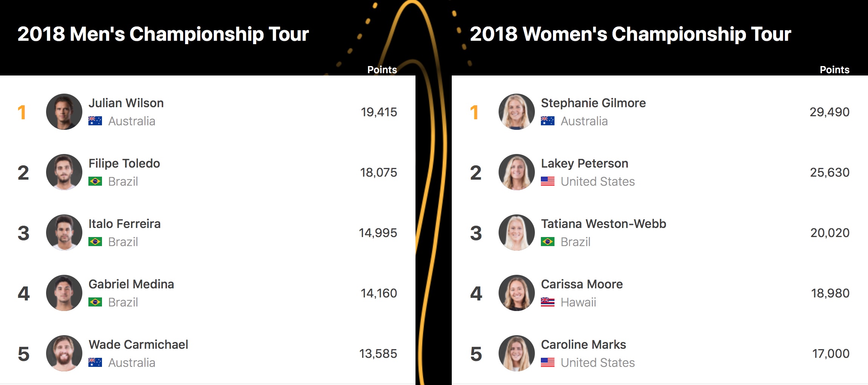Screen dimensions: 868x385
Task: Click Brazil flag beside Filipe Toledo
Action: tap(95, 181)
